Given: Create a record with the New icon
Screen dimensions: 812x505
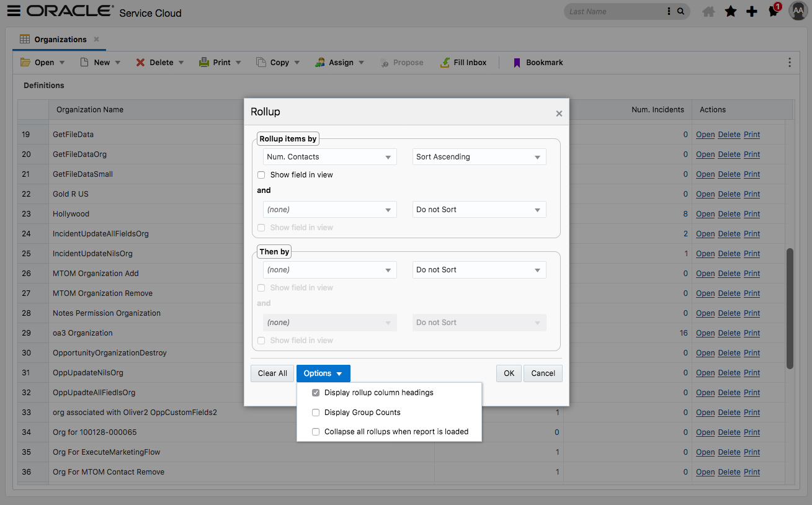Looking at the screenshot, I should [85, 62].
